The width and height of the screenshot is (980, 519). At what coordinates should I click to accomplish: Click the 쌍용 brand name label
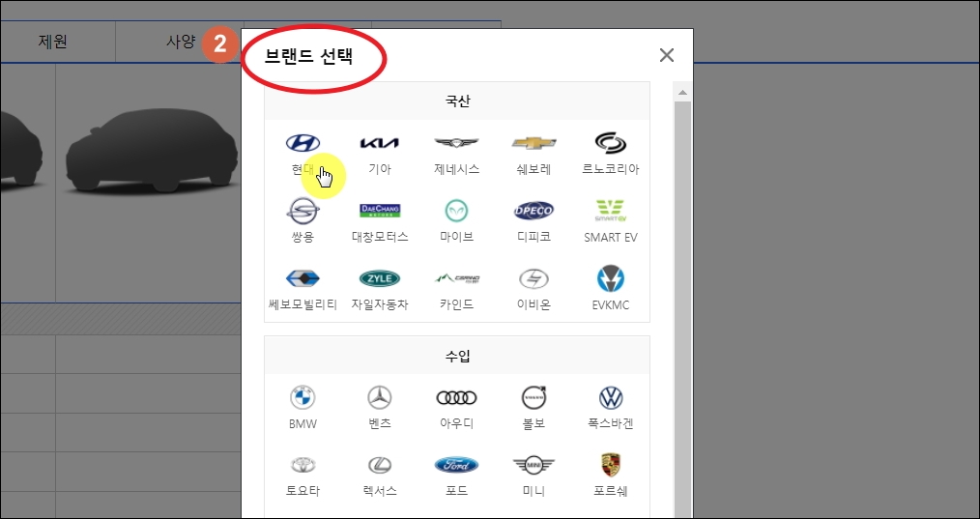(x=303, y=237)
